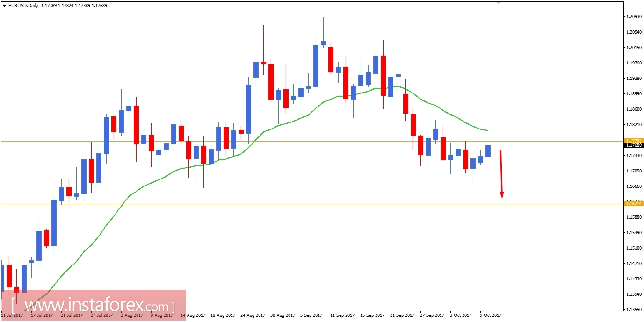Image resolution: width=644 pixels, height=322 pixels.
Task: Toggle the orange 1.16214 price level label
Action: click(635, 204)
